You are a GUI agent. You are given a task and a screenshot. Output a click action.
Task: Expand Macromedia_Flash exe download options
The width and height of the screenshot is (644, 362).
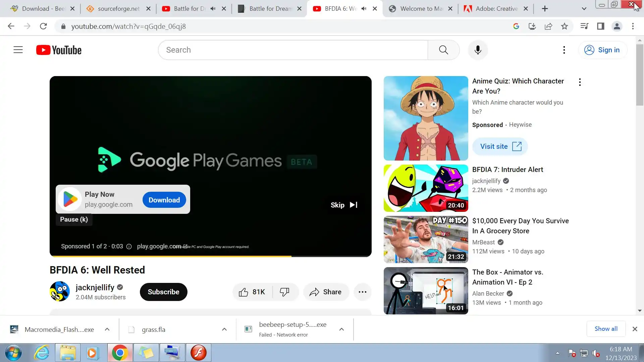107,329
